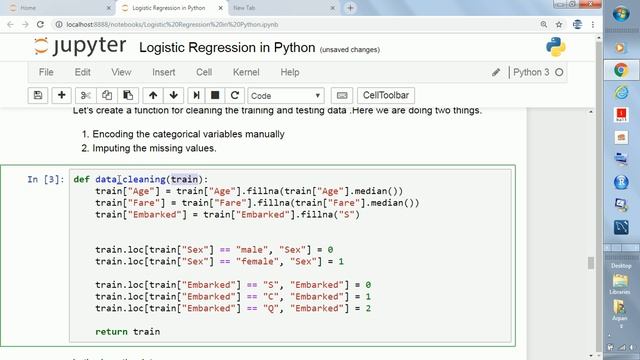
Task: Open the Kernel menu
Action: point(246,72)
